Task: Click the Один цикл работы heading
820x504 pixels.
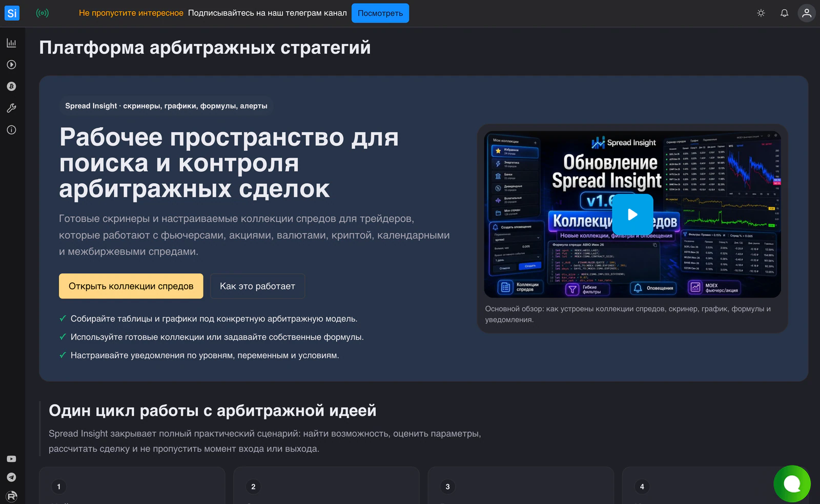Action: tap(213, 410)
